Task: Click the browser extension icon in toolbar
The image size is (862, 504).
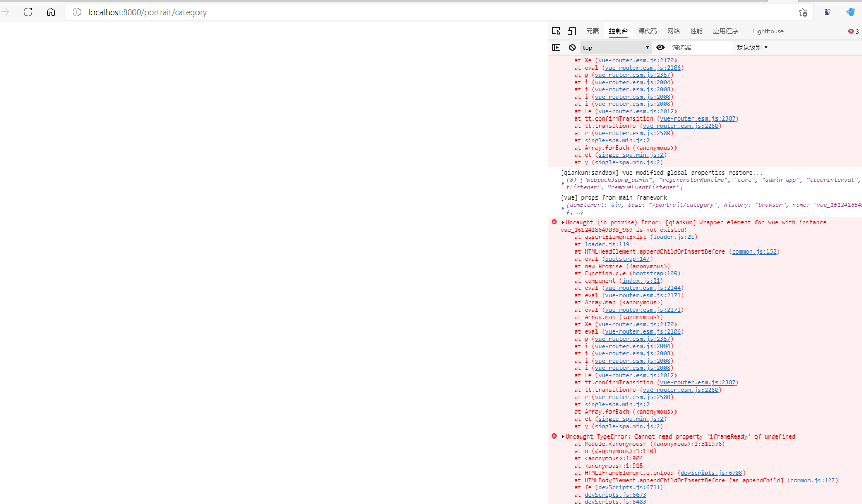Action: click(x=828, y=12)
